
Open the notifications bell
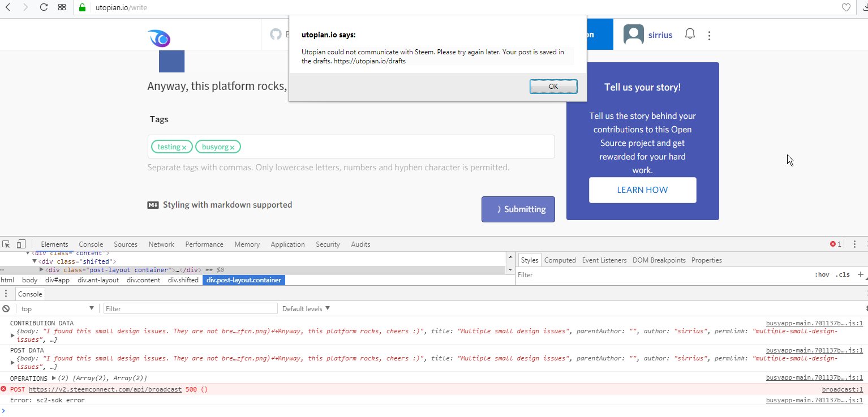(690, 34)
